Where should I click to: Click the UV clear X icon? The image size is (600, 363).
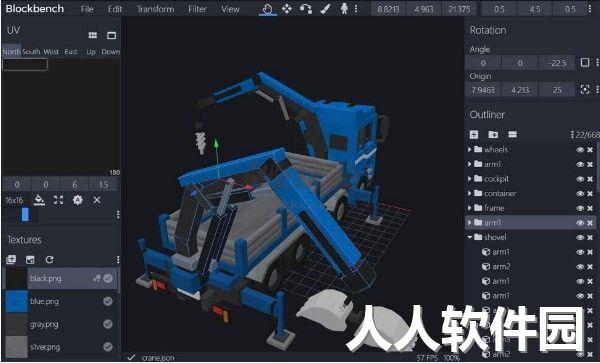click(97, 200)
